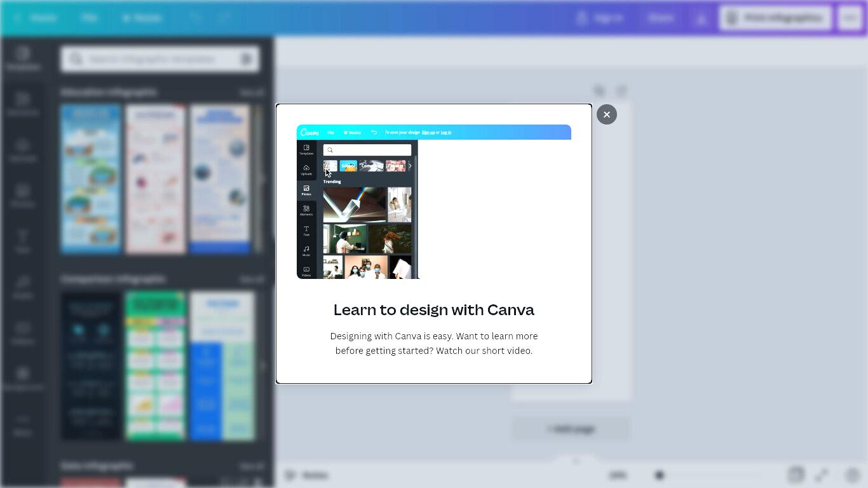868x488 pixels.
Task: Click See all for Data infographic
Action: [x=251, y=466]
